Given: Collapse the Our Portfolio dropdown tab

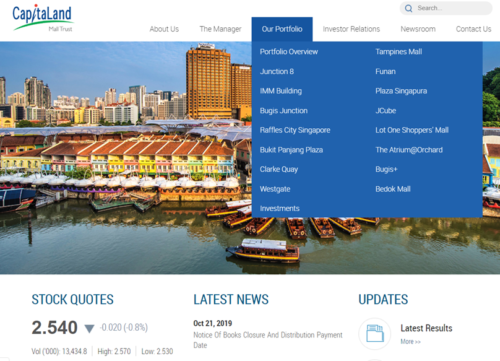Looking at the screenshot, I should (282, 29).
